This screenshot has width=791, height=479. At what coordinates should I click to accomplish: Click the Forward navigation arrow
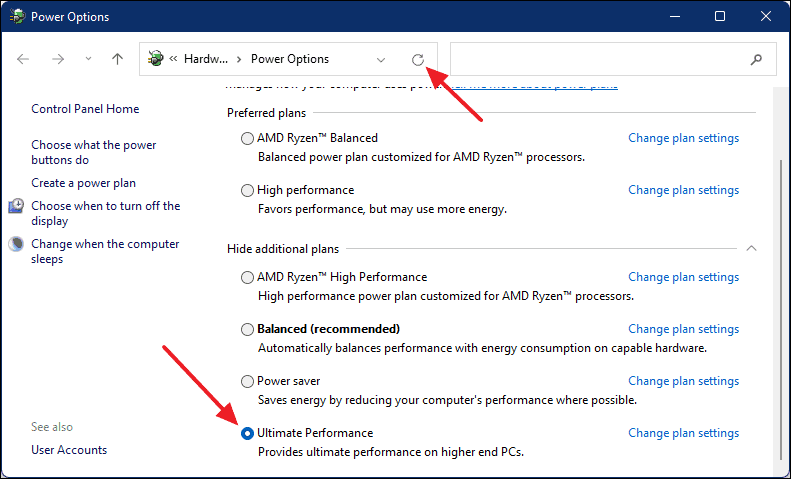[x=58, y=59]
